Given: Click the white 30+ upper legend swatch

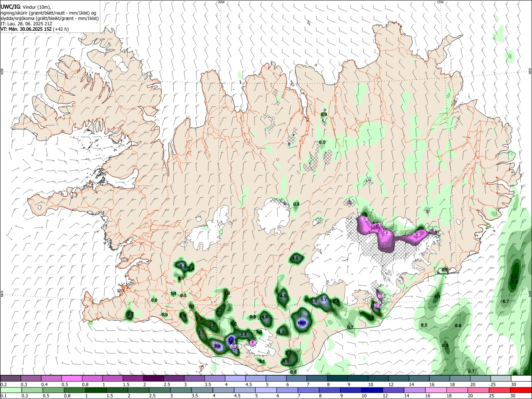Looking at the screenshot, I should (x=520, y=379).
